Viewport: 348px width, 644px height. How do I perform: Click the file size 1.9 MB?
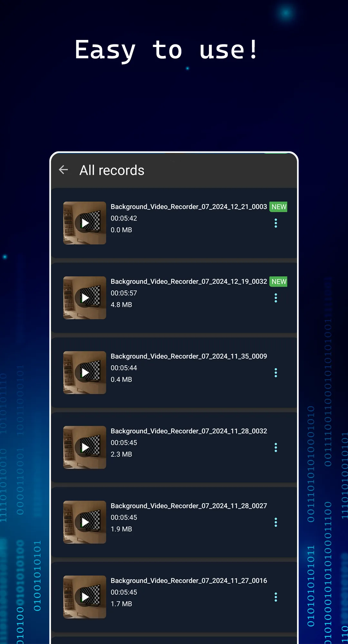[121, 529]
